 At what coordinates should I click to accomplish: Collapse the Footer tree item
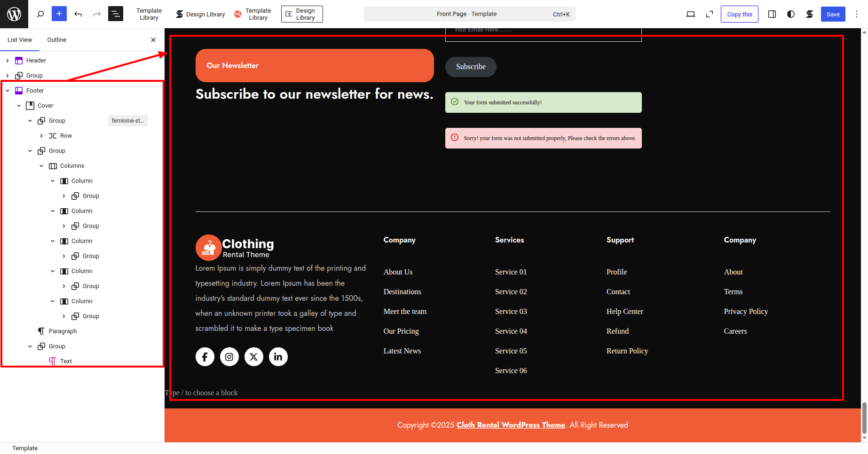pos(8,91)
